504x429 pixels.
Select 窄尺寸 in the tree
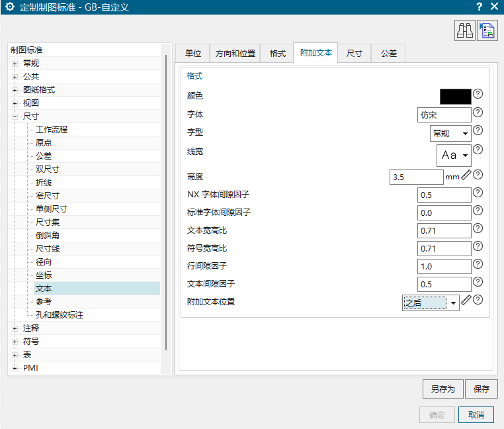coord(47,196)
